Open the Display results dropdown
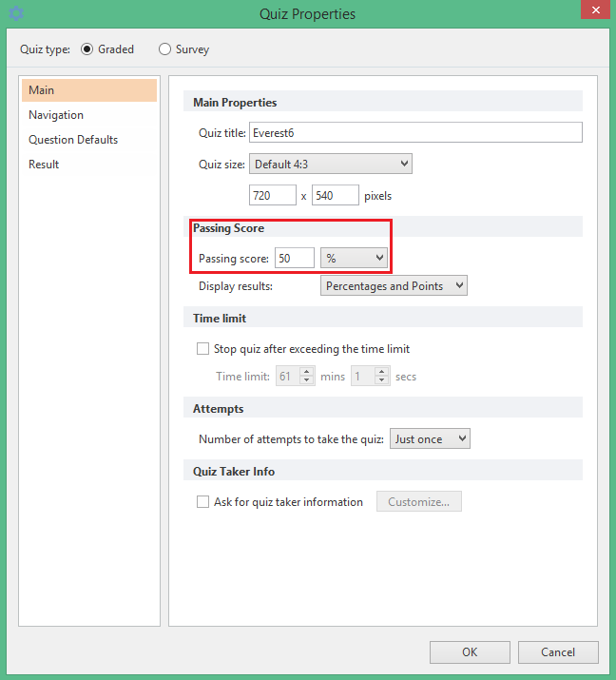The width and height of the screenshot is (616, 680). (394, 286)
